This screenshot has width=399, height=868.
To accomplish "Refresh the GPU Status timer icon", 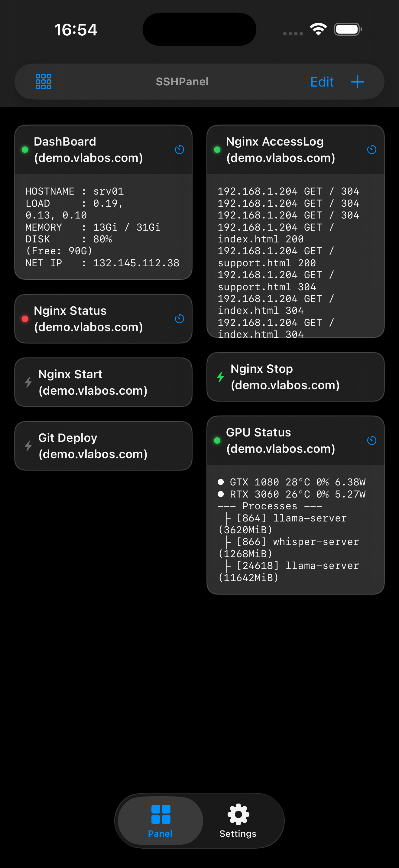I will pos(371,440).
